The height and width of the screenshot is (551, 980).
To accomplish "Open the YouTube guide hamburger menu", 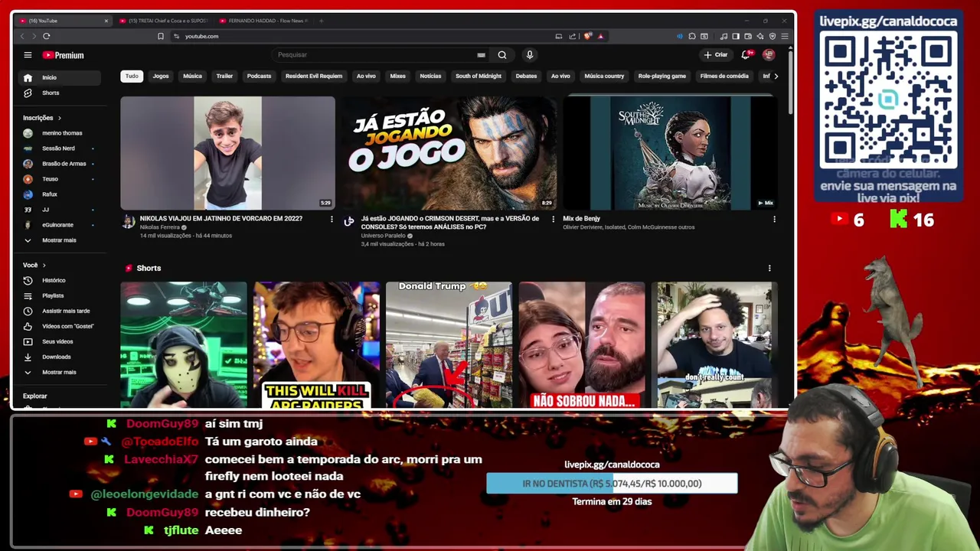I will [28, 55].
